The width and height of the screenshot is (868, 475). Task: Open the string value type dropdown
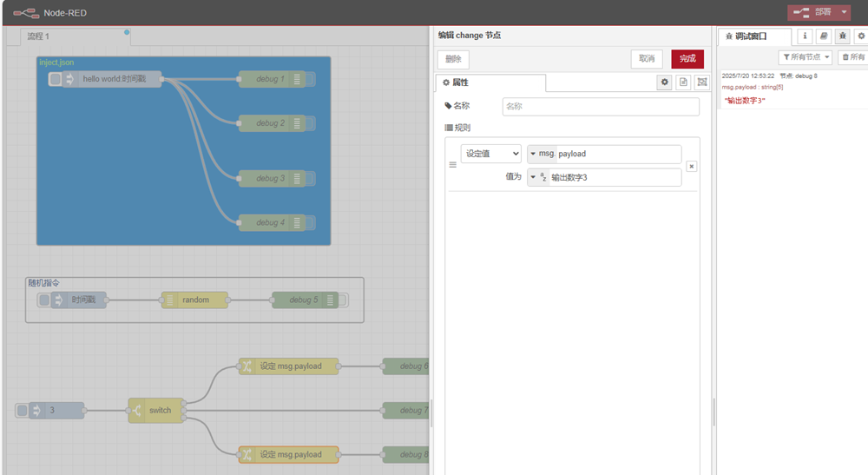538,177
